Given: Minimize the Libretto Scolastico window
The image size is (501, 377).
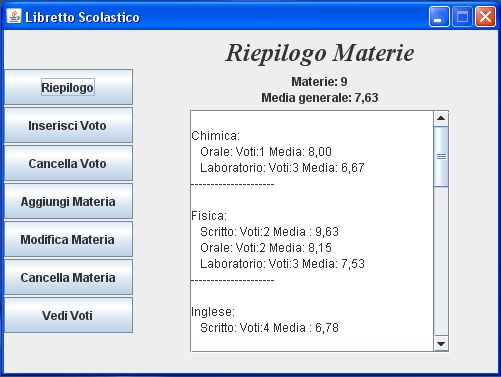Looking at the screenshot, I should tap(439, 16).
